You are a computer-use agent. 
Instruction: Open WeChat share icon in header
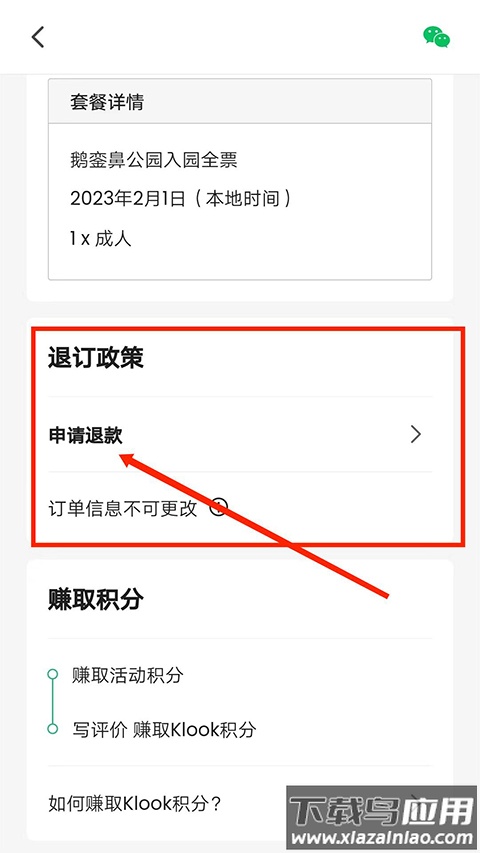pos(436,37)
